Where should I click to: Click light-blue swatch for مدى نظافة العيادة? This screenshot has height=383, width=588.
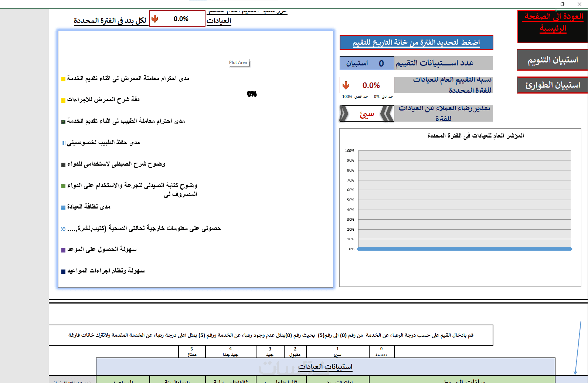click(x=63, y=207)
